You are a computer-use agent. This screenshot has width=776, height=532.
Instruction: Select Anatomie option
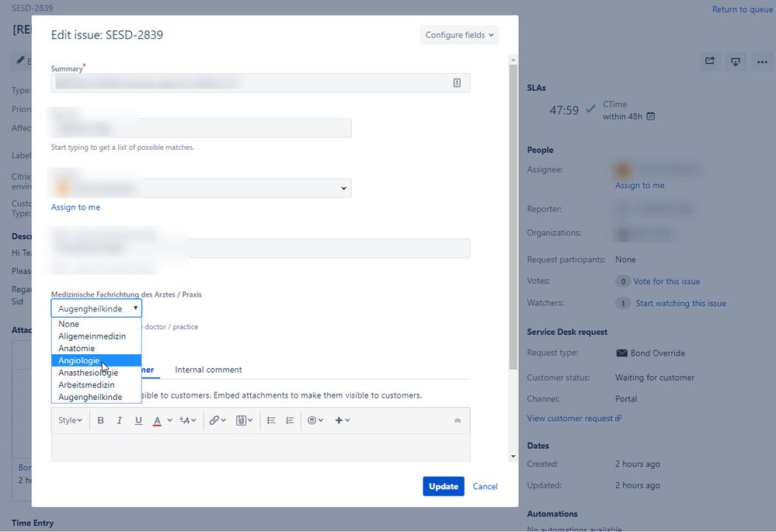[x=96, y=348]
